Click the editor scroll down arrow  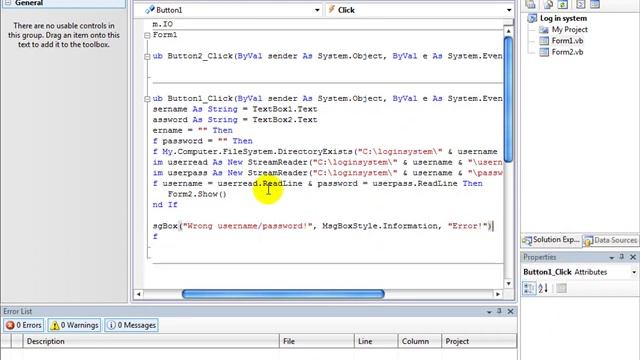point(508,283)
